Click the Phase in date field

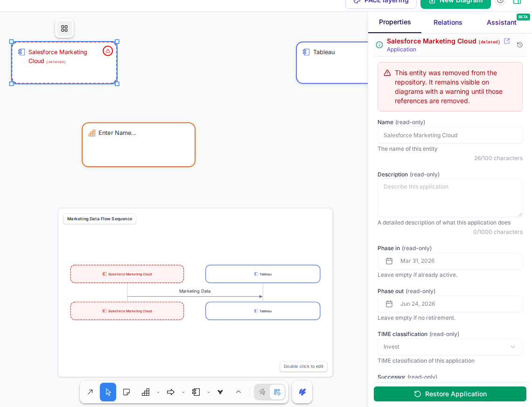coord(450,261)
